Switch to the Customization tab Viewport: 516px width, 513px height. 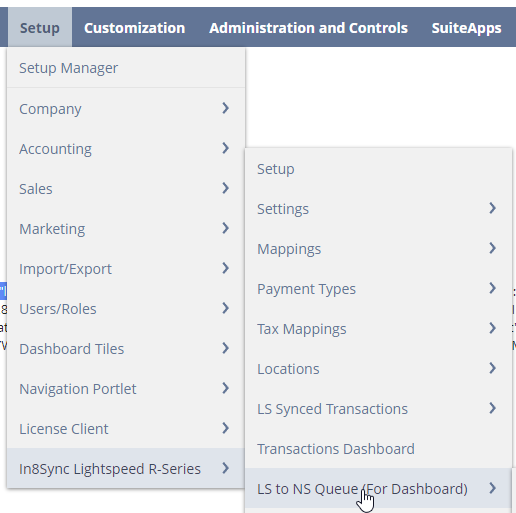(x=134, y=28)
